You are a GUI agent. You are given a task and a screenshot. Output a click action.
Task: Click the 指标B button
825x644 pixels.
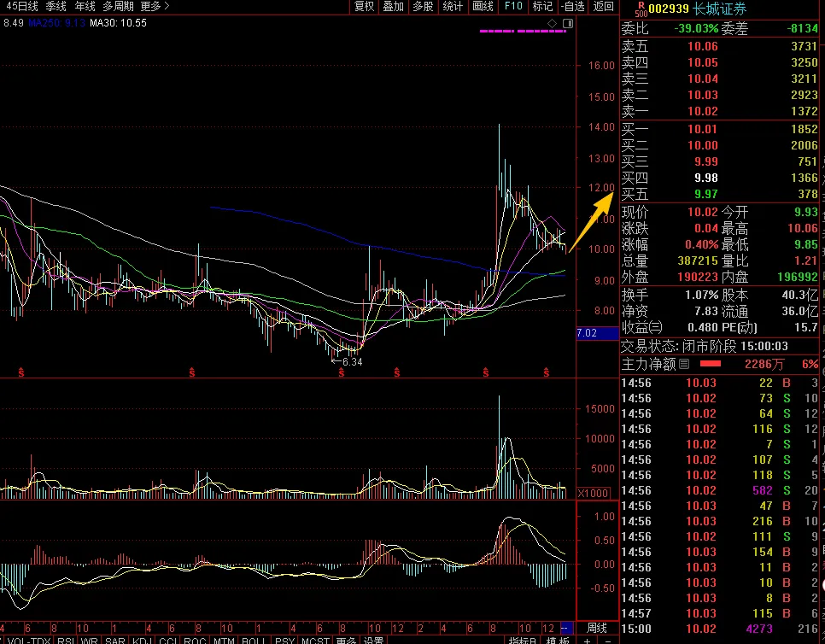[523, 641]
